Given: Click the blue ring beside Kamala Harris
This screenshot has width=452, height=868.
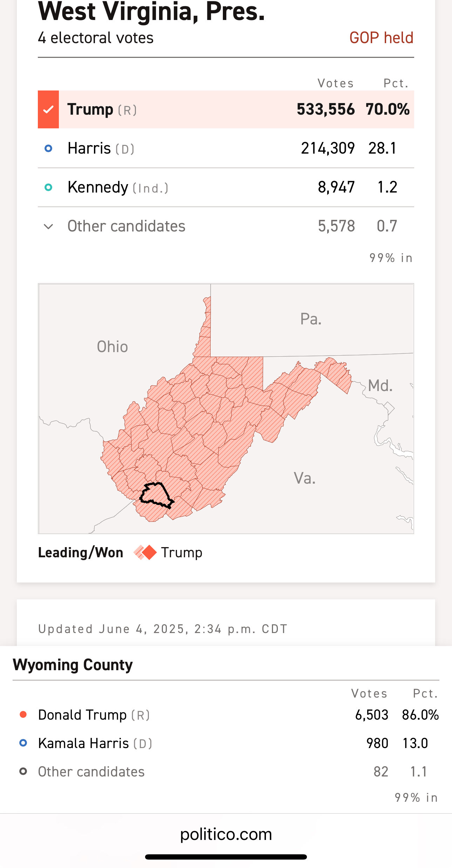Looking at the screenshot, I should (x=23, y=743).
